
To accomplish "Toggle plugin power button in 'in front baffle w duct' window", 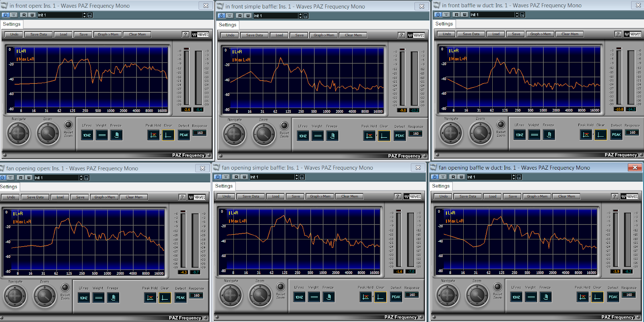I will pyautogui.click(x=438, y=15).
